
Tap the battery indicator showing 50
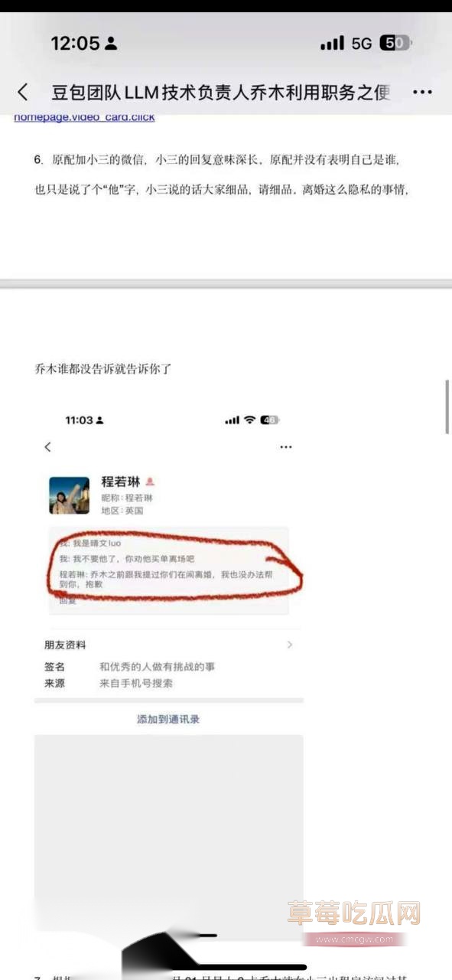tap(396, 44)
